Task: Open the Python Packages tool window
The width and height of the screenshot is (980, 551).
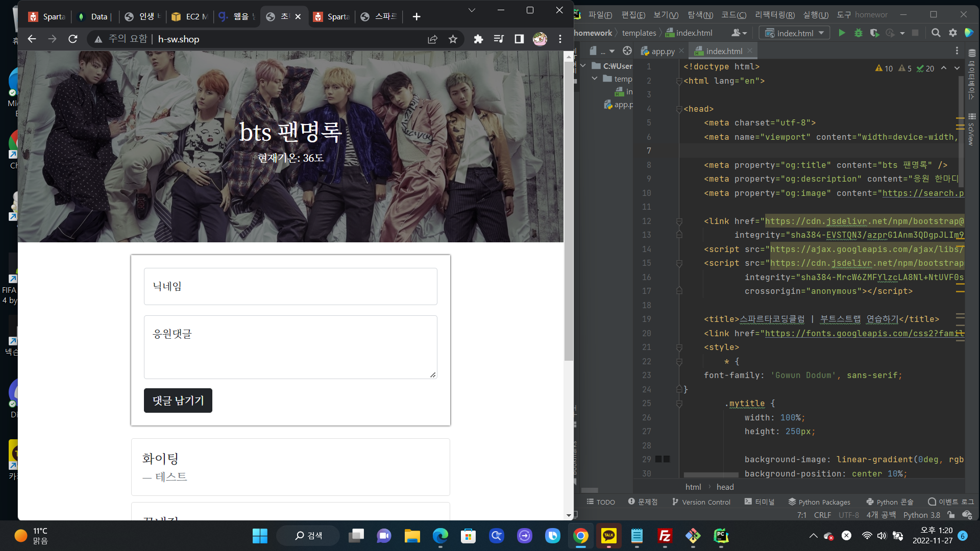Action: click(x=819, y=502)
